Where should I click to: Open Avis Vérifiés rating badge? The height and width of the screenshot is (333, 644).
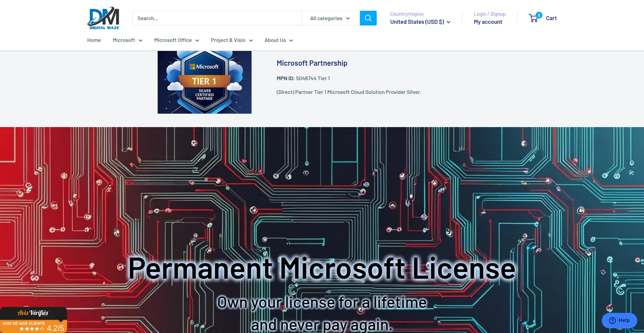pyautogui.click(x=34, y=320)
